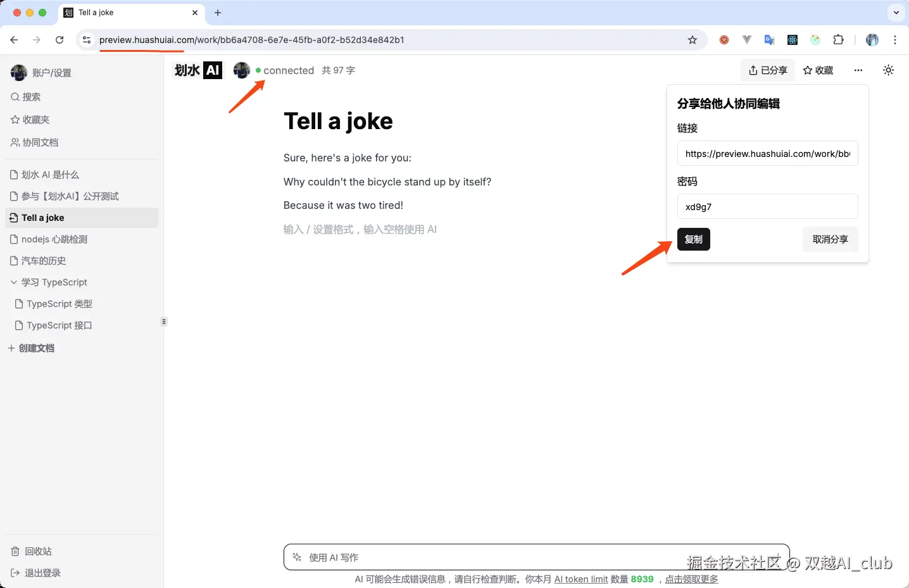Screen dimensions: 909x588
Task: Toggle dark mode with the sun icon
Action: (889, 70)
